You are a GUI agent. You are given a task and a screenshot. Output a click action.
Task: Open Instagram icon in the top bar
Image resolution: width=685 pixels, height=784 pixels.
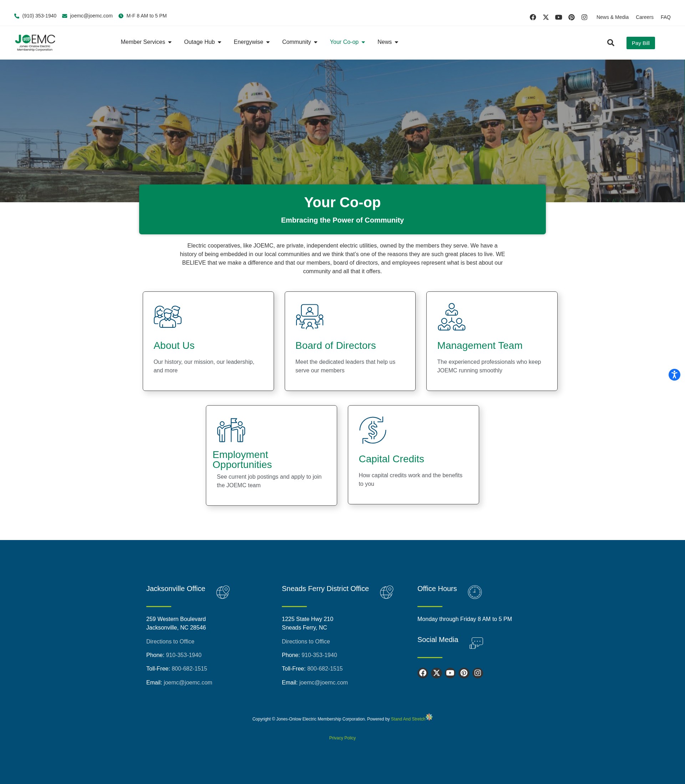coord(584,17)
